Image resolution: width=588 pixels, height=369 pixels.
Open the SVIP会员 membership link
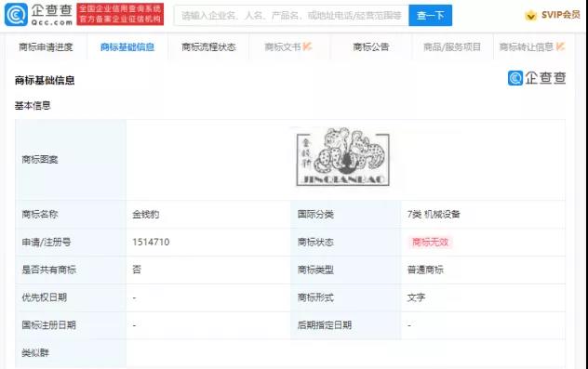coord(561,15)
